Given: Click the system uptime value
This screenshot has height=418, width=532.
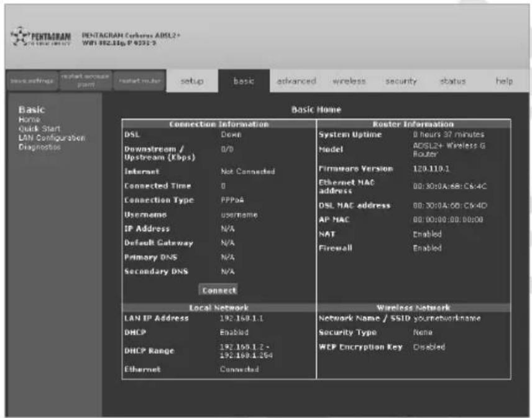Looking at the screenshot, I should [448, 135].
